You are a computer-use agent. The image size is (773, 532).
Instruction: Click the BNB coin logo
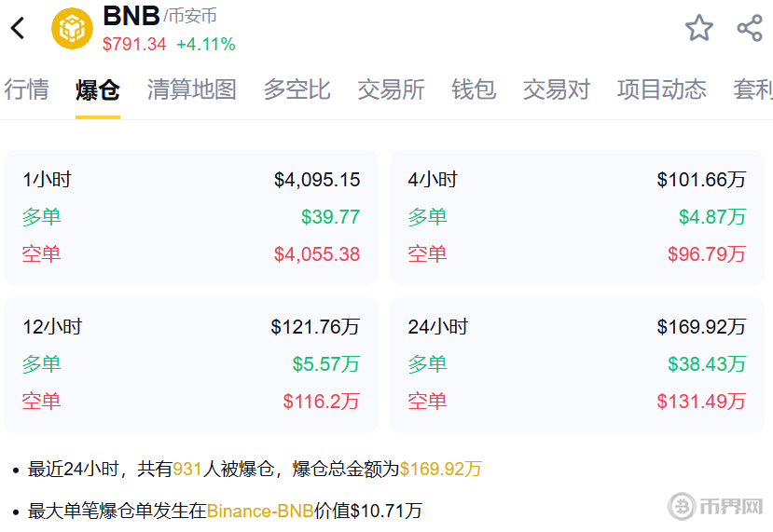pos(72,28)
